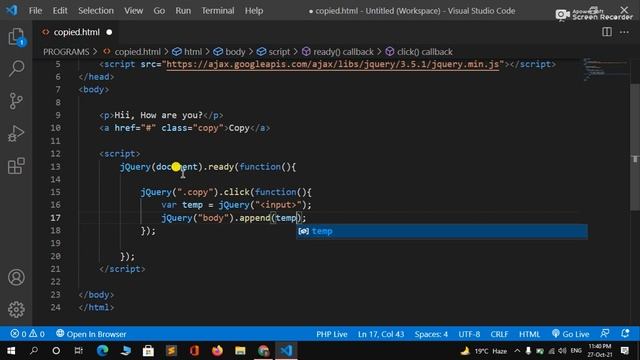Screen dimensions: 640x360
Task: Click Ln 17, Col 43 cursor position
Action: point(381,334)
